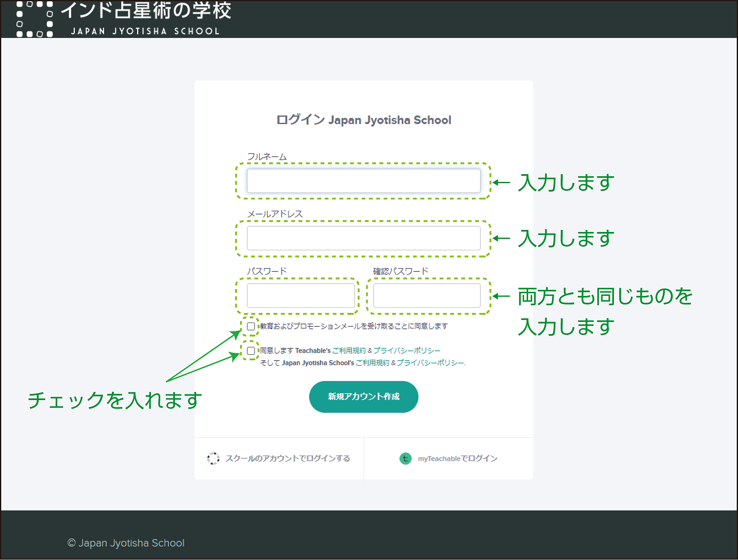Open Teachable's プライバシーポリシー link
The height and width of the screenshot is (560, 738).
407,351
